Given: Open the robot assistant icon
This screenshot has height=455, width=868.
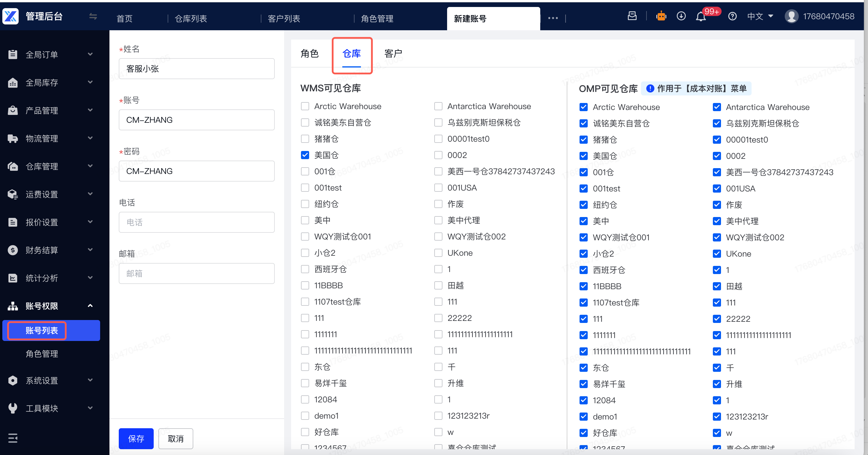Looking at the screenshot, I should pos(661,16).
